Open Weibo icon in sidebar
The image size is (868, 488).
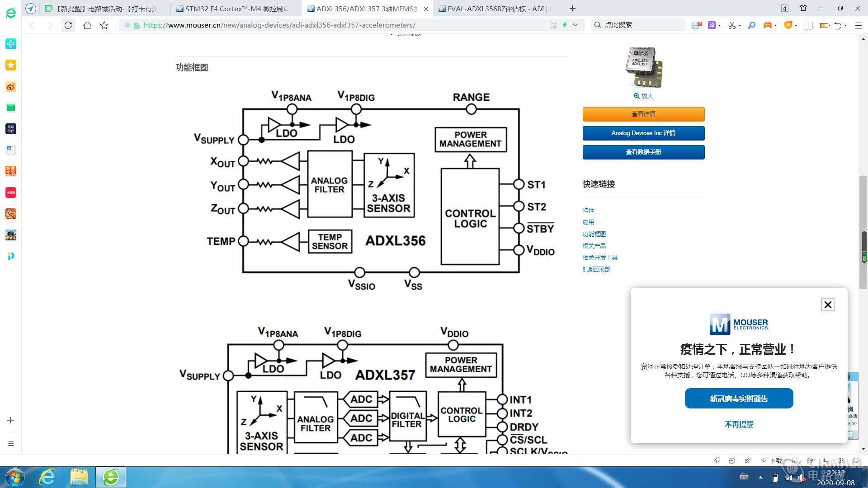pos(11,86)
